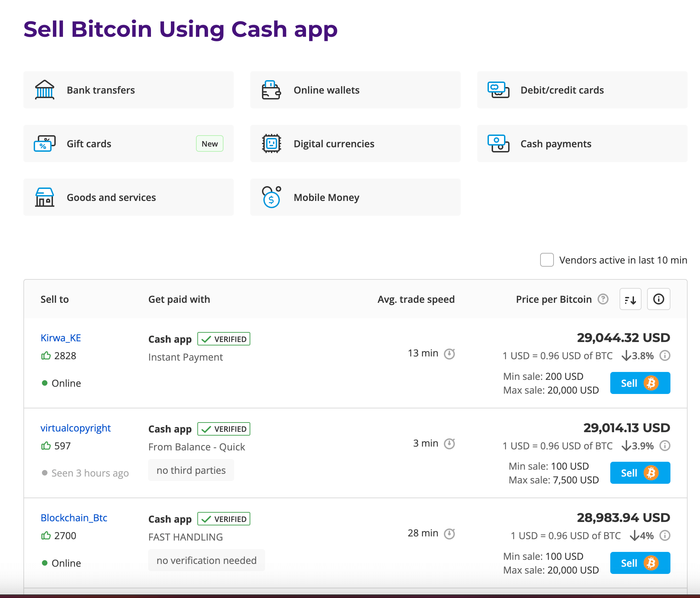Click the New badge on Gift cards
700x598 pixels.
point(210,143)
